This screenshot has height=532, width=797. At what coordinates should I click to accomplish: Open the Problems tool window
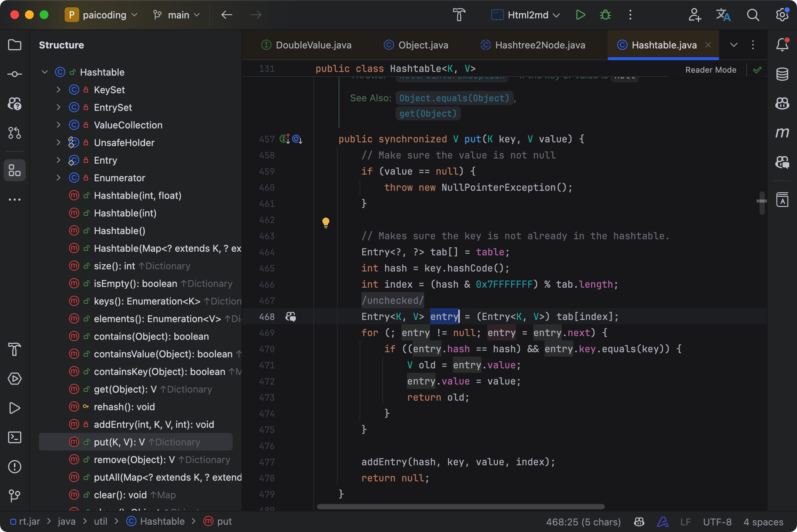pyautogui.click(x=15, y=467)
